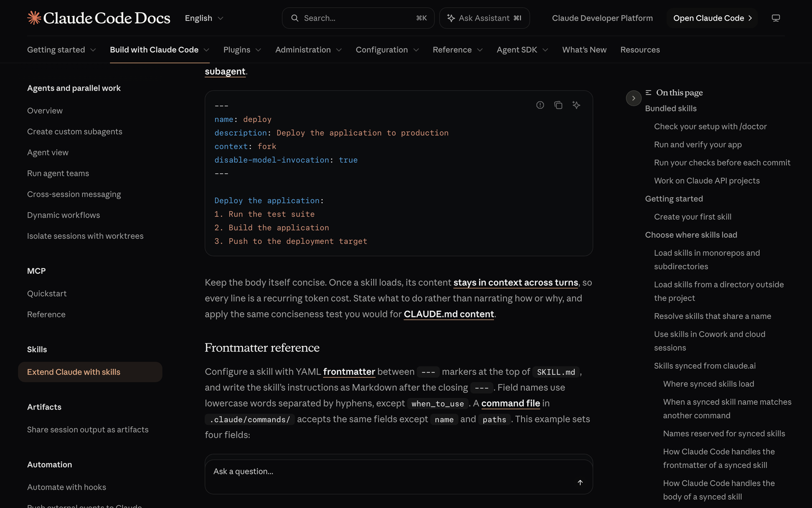Open Create custom subagents in sidebar
812x508 pixels.
click(75, 132)
